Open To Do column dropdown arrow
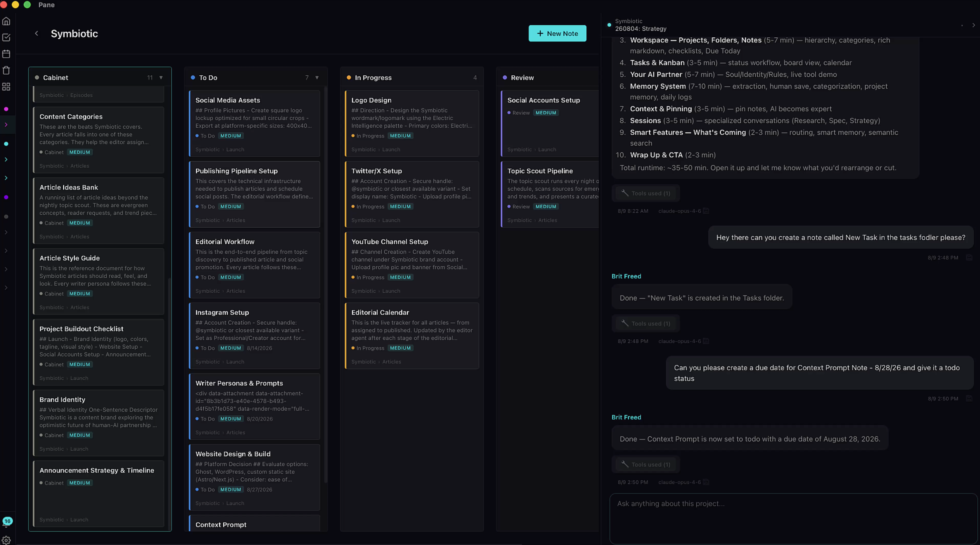Image resolution: width=980 pixels, height=545 pixels. click(317, 77)
